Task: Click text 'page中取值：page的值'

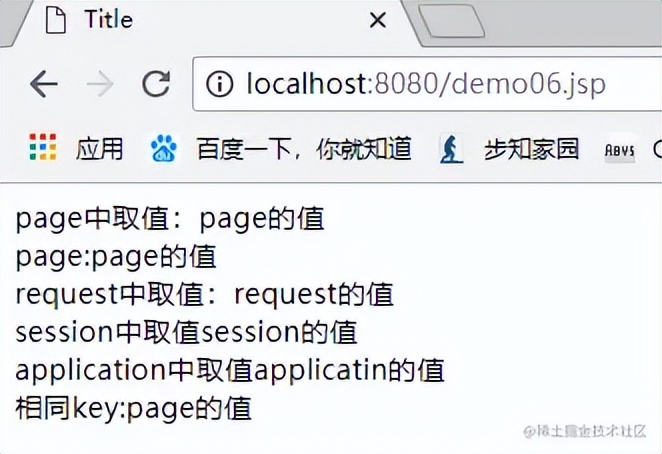Action: tap(170, 220)
